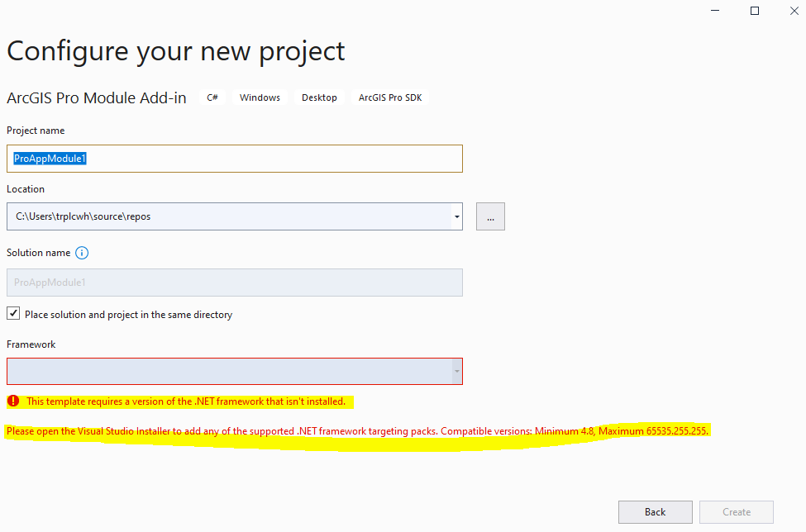
Task: Maximize the dialog window
Action: pyautogui.click(x=755, y=11)
